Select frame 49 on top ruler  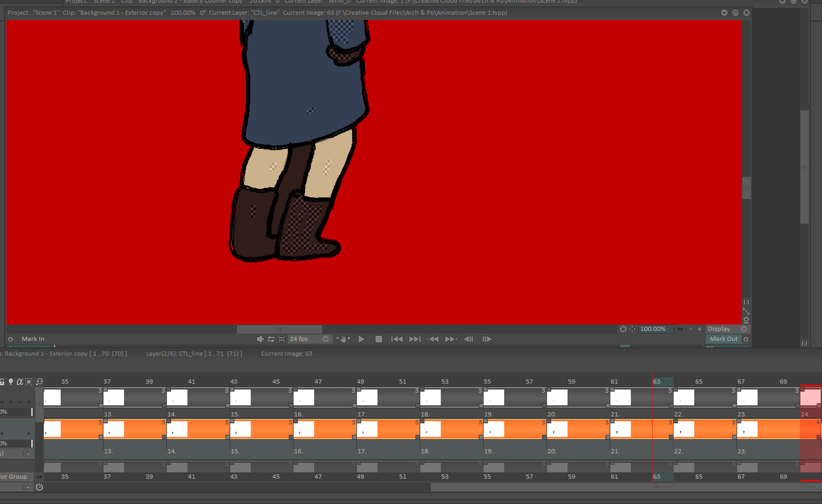(x=360, y=381)
